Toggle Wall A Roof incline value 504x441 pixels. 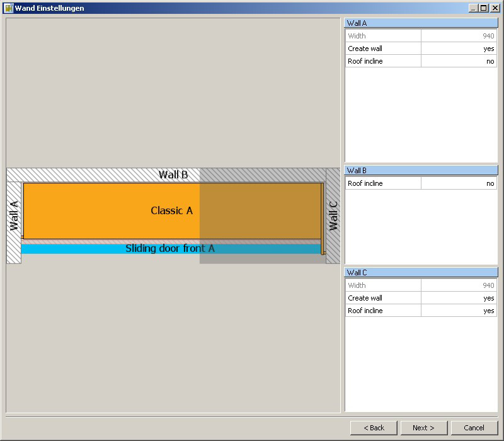459,61
